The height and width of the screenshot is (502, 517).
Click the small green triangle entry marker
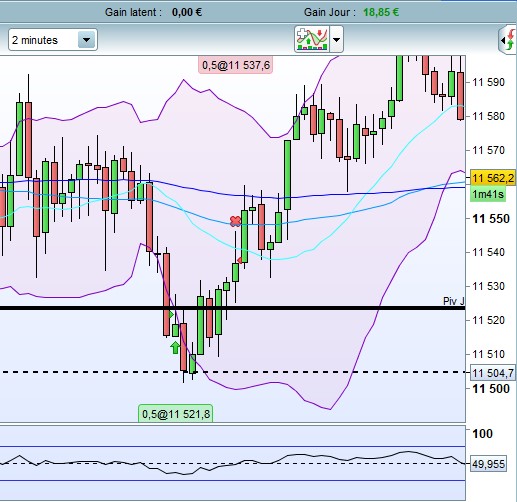(171, 314)
